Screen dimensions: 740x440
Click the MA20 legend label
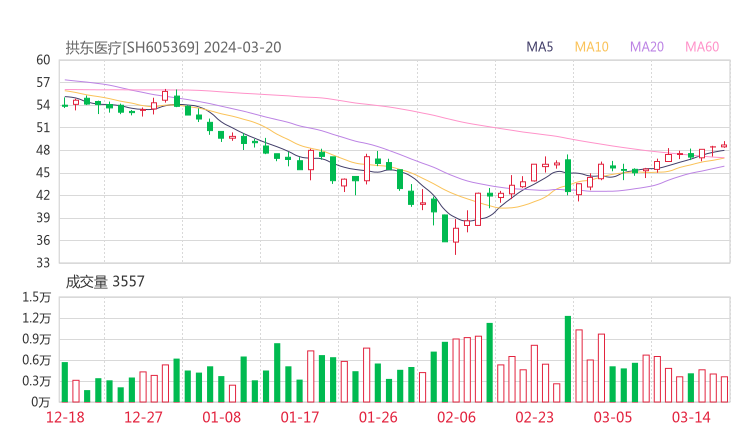coord(647,47)
